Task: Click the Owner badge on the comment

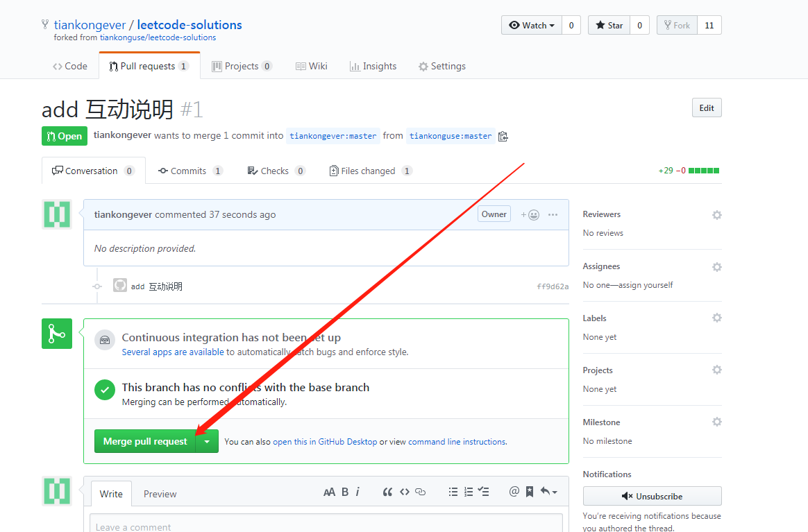Action: (x=494, y=214)
